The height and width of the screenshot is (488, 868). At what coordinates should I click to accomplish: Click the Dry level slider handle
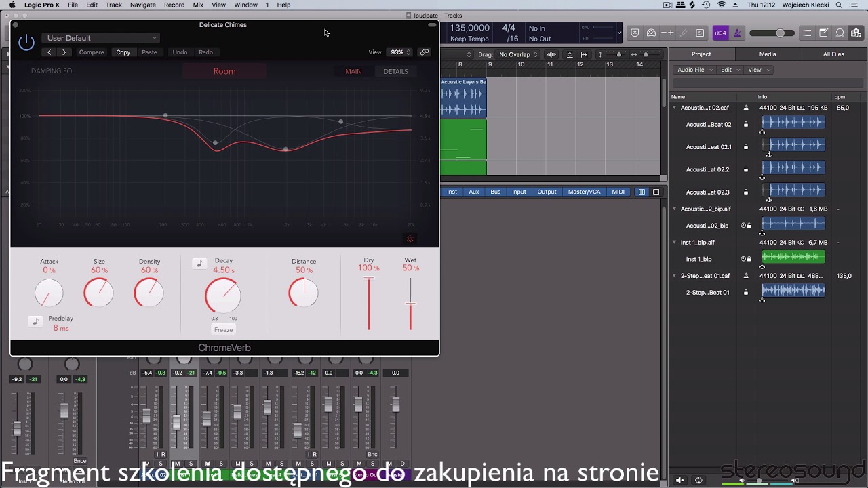pyautogui.click(x=369, y=277)
